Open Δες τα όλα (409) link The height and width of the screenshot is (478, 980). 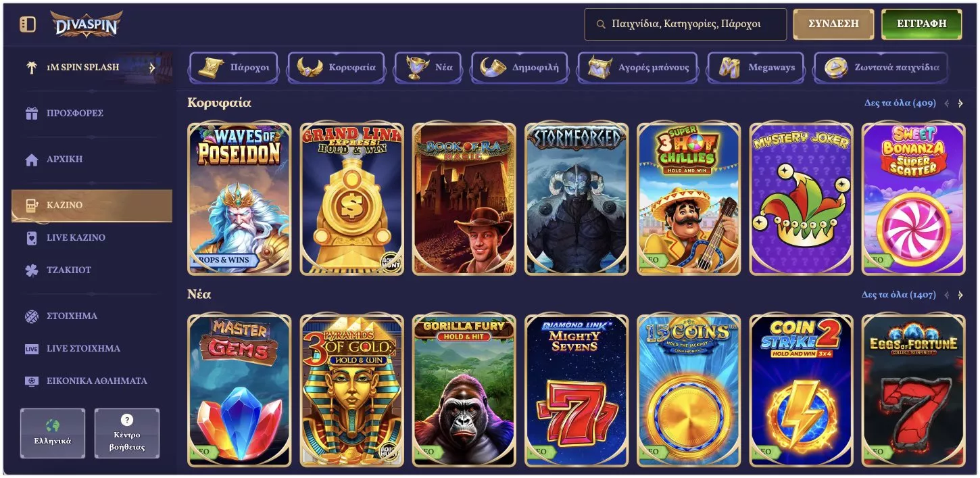pyautogui.click(x=900, y=103)
